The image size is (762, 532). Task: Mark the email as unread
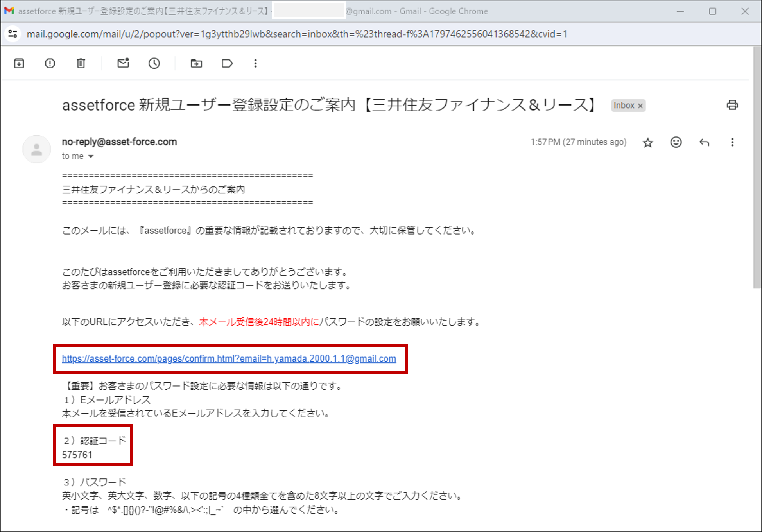tap(123, 63)
